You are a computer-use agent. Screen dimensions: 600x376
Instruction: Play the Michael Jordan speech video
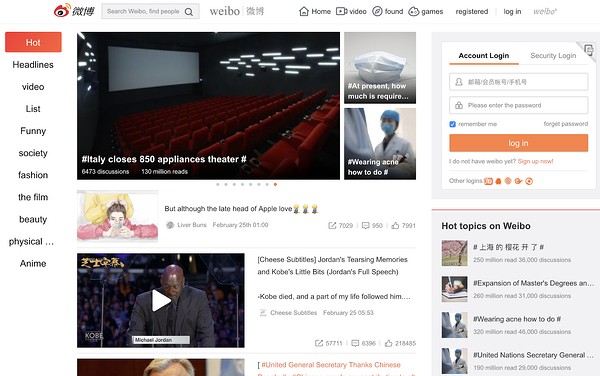tap(161, 300)
